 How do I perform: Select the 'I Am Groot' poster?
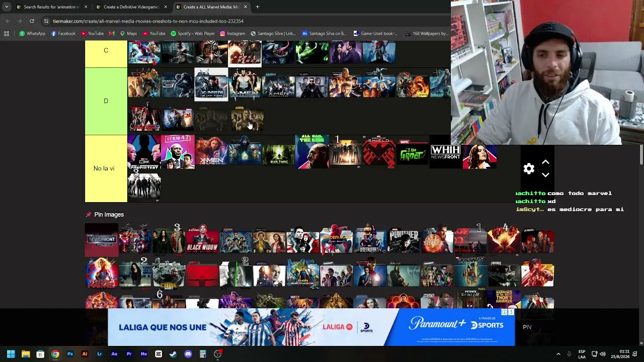[x=413, y=152]
